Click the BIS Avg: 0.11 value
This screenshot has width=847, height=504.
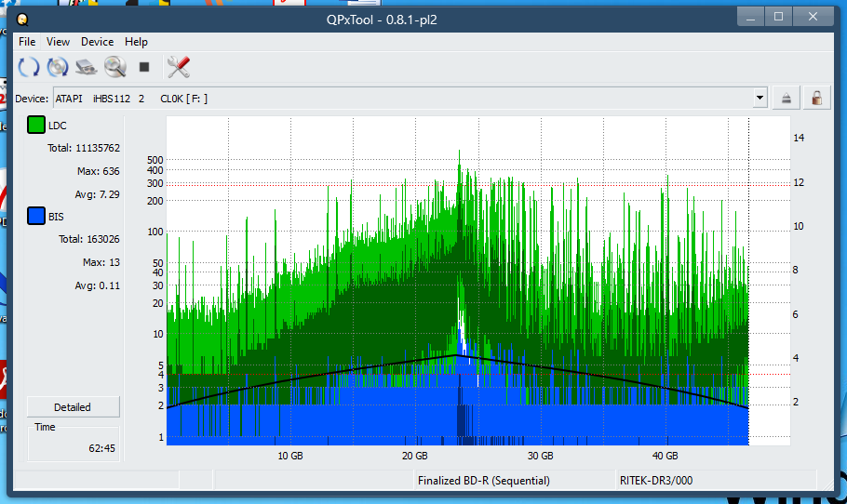tap(97, 285)
